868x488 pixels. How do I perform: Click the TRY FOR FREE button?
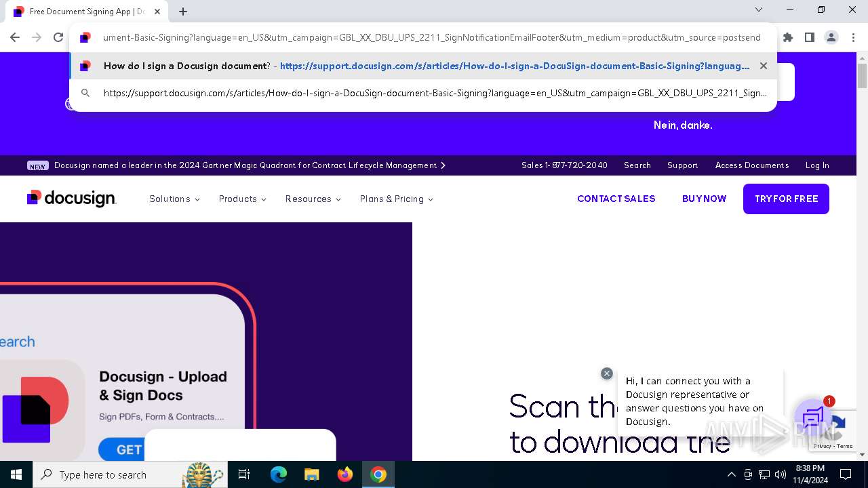(786, 199)
